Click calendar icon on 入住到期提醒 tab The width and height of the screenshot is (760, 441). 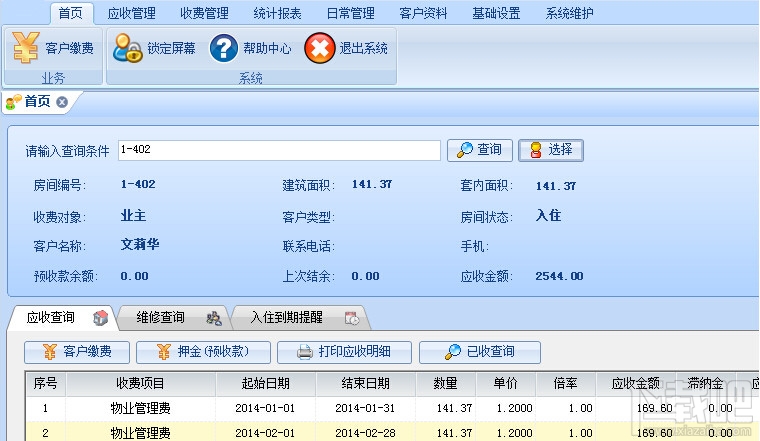coord(352,318)
